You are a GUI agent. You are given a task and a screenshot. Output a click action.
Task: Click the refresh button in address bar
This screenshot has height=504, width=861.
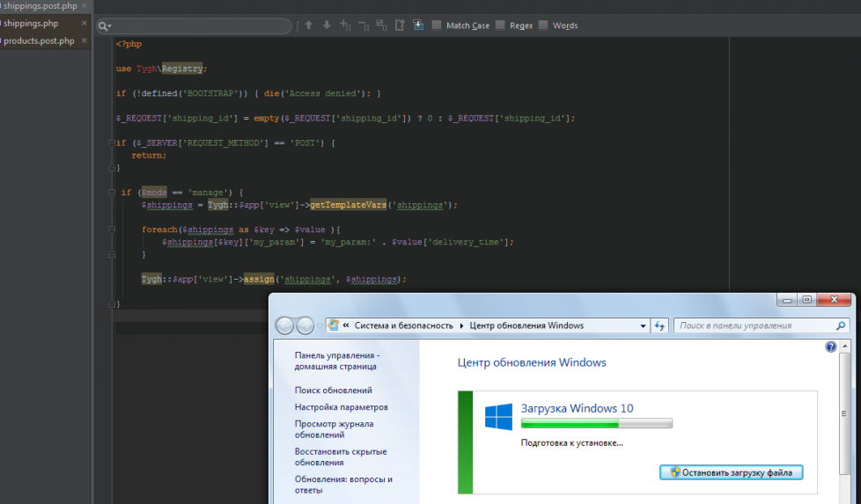[660, 325]
